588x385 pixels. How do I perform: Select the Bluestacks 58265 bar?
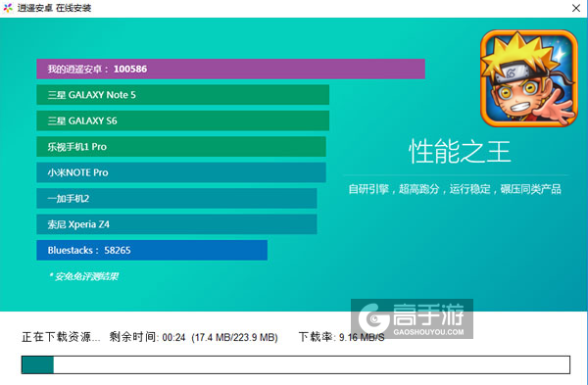152,250
